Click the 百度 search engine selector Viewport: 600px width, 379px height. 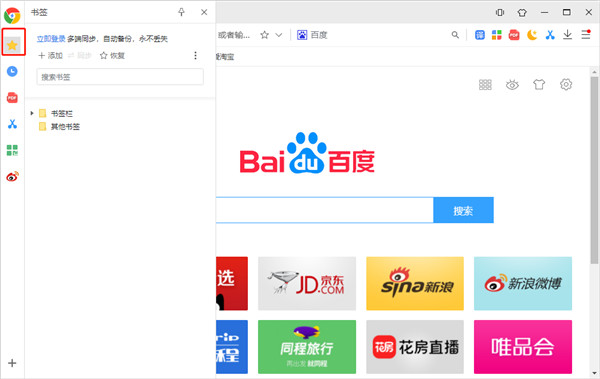312,35
